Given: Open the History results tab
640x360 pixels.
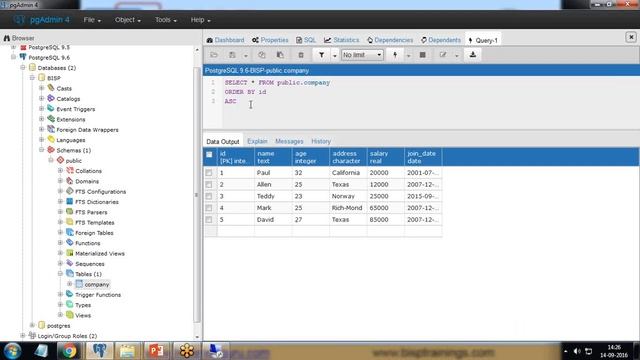Looking at the screenshot, I should (321, 141).
